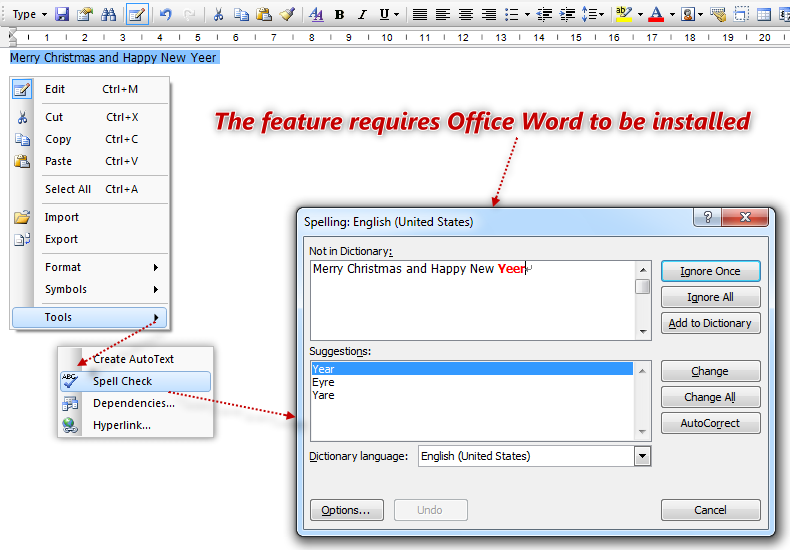790x550 pixels.
Task: Click the Change button
Action: [x=710, y=371]
